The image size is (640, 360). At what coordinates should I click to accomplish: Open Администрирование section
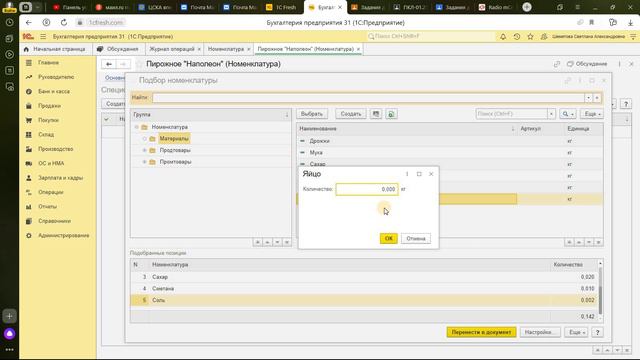[63, 236]
